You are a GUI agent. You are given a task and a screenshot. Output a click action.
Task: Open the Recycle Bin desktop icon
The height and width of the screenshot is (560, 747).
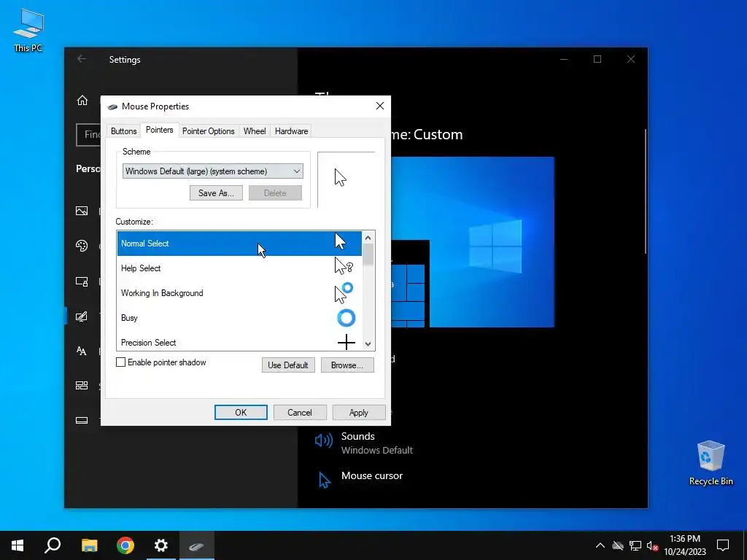click(711, 463)
